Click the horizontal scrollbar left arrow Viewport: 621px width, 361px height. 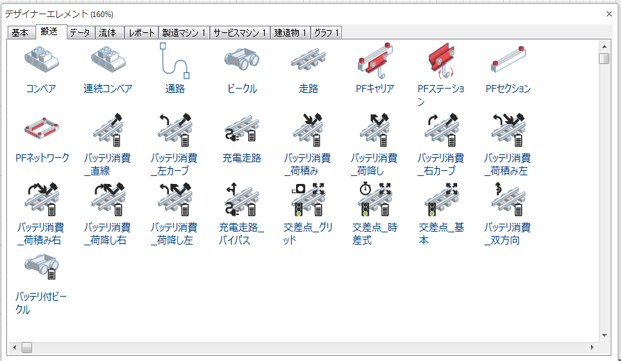[x=15, y=348]
